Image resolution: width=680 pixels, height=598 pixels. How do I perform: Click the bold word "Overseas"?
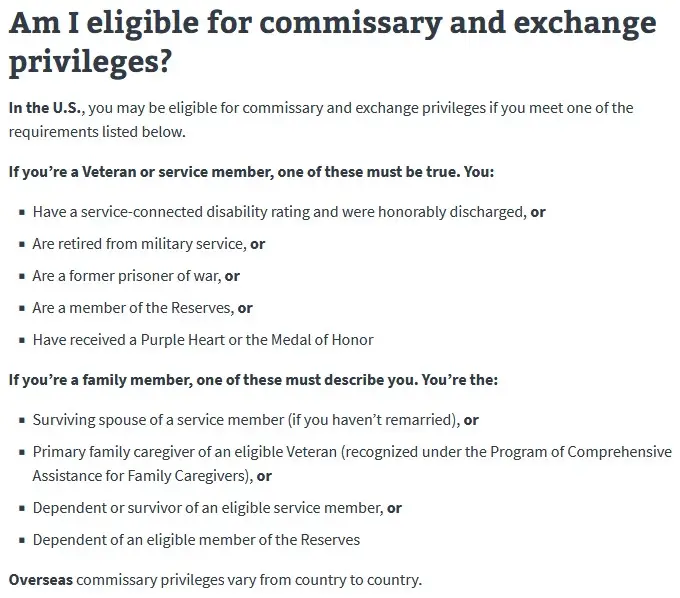pos(40,580)
